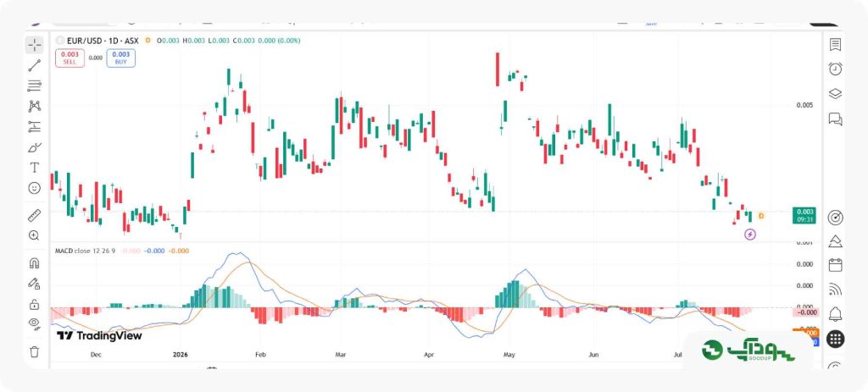Toggle the magnet snapping mode
The image size is (868, 392).
(34, 263)
